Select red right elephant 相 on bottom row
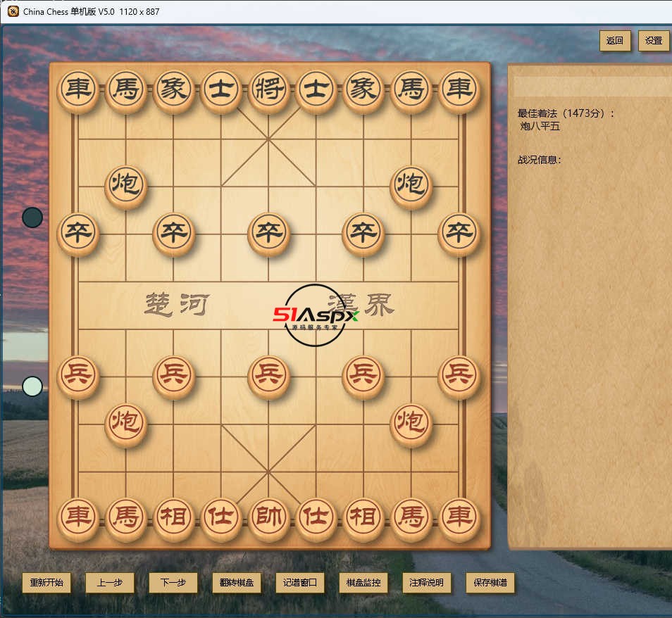Image resolution: width=672 pixels, height=618 pixels. click(363, 518)
